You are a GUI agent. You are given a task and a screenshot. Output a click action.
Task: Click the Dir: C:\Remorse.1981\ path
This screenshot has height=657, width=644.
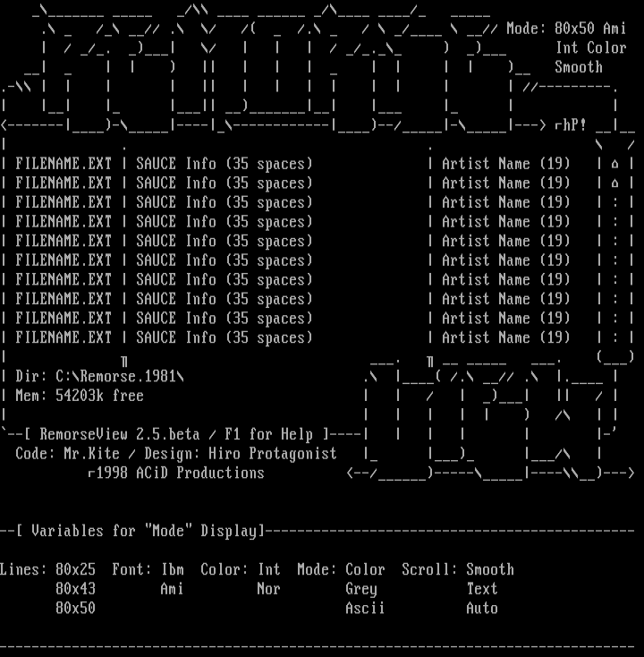tap(99, 377)
